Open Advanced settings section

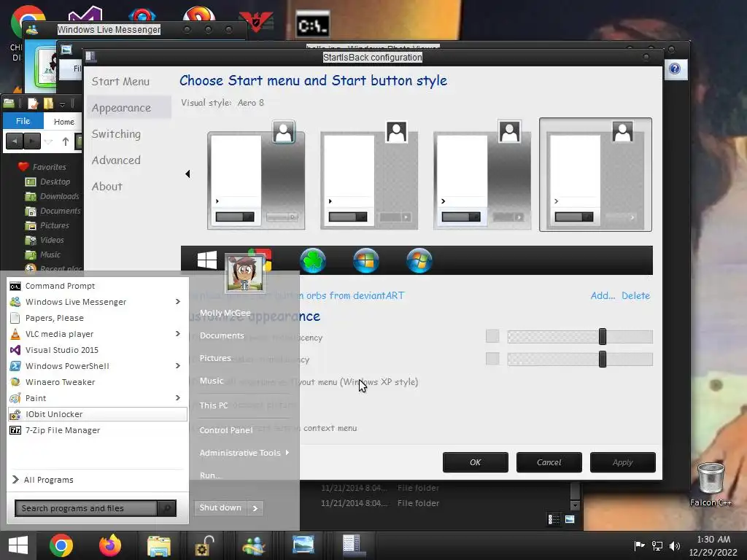click(116, 160)
